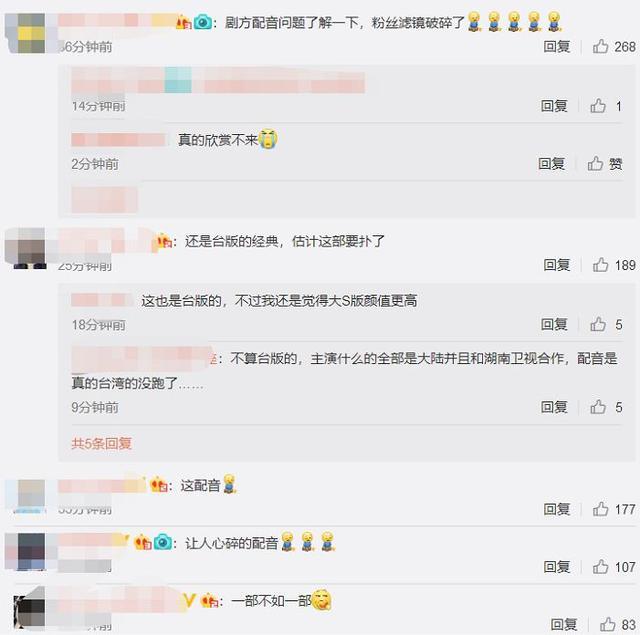Click 回复 on the 9分钟前 reply

(554, 407)
